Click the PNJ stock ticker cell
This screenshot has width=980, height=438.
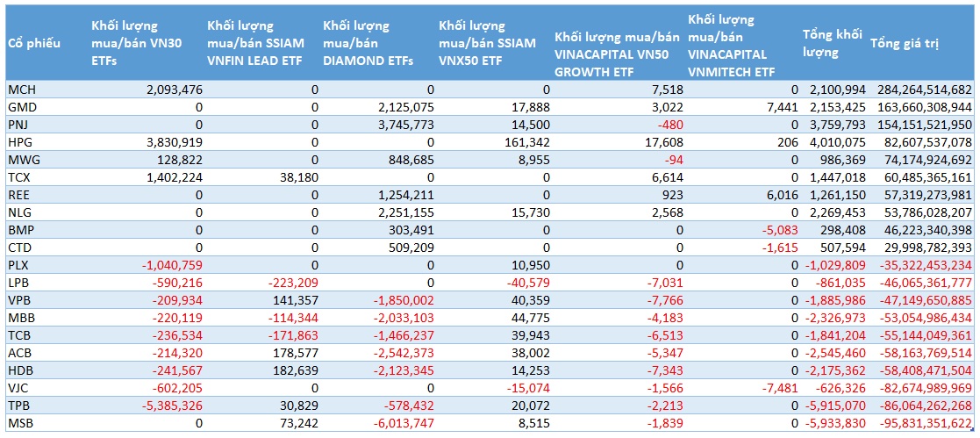point(18,124)
